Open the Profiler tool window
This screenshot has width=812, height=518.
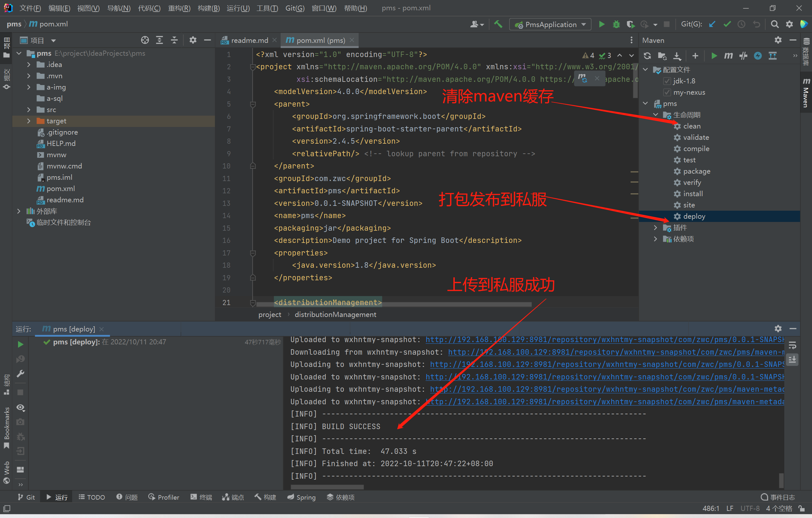point(164,497)
